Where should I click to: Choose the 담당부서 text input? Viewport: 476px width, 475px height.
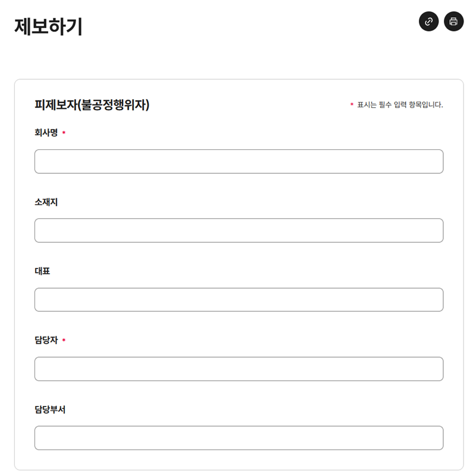point(239,438)
